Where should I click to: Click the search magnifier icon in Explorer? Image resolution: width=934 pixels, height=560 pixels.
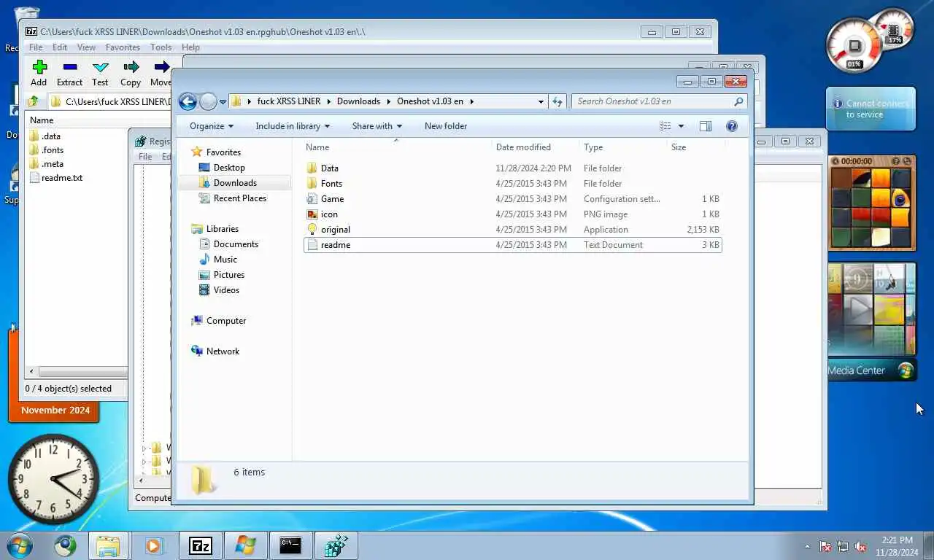point(738,101)
